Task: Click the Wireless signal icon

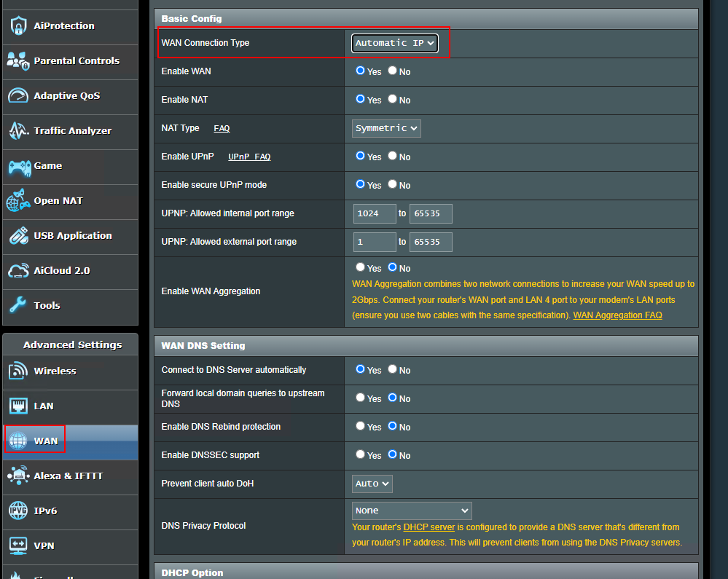Action: tap(18, 371)
